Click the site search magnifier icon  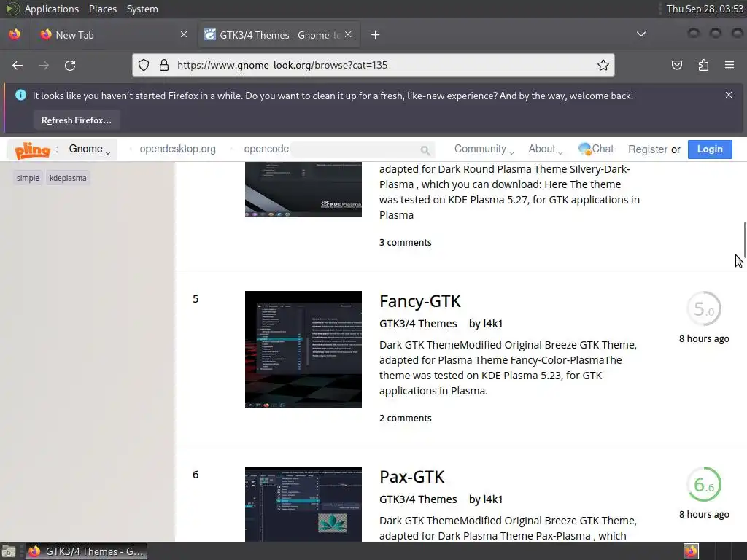pos(425,150)
